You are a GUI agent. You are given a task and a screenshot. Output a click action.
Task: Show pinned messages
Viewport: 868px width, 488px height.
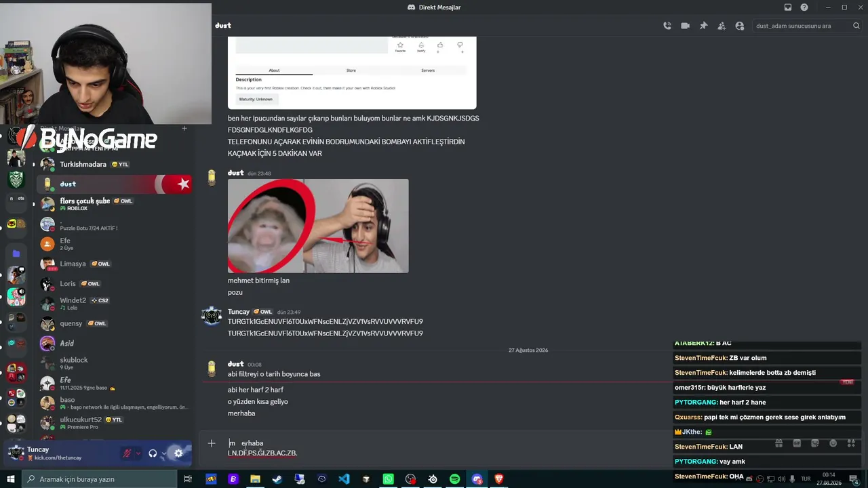pyautogui.click(x=703, y=26)
